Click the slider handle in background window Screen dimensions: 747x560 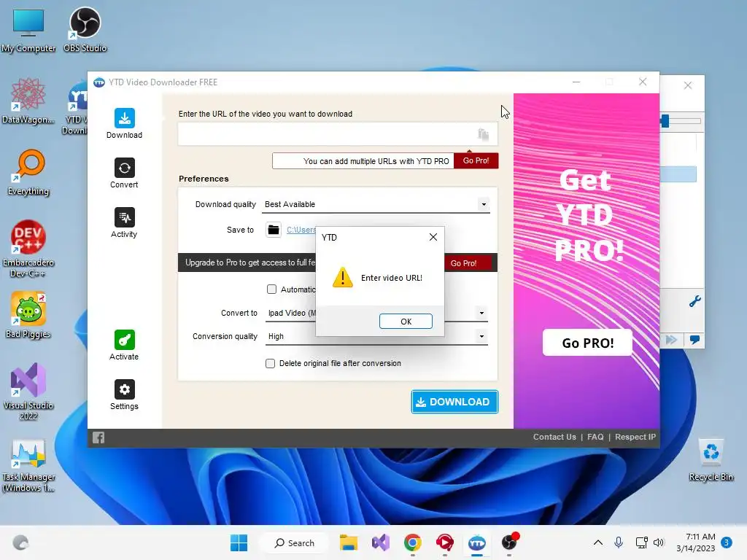coord(665,121)
